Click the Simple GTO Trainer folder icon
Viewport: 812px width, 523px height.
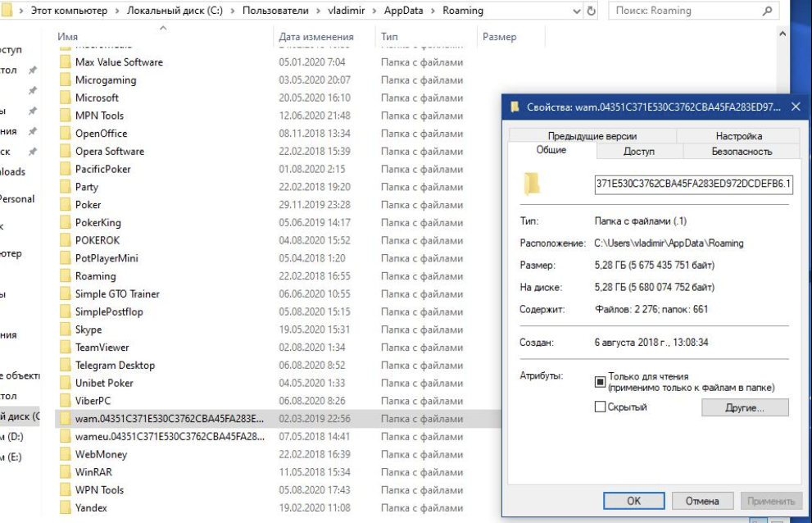pyautogui.click(x=66, y=294)
